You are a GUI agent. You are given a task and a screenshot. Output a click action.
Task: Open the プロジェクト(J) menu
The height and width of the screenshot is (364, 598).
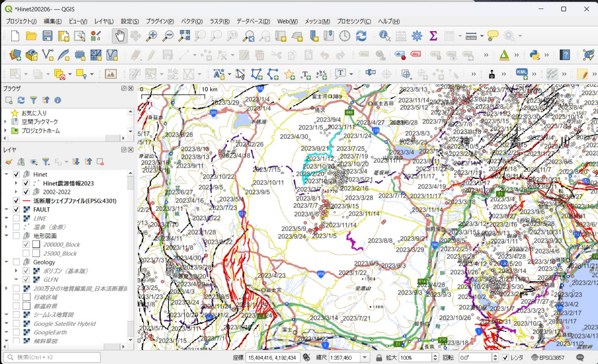tap(21, 21)
